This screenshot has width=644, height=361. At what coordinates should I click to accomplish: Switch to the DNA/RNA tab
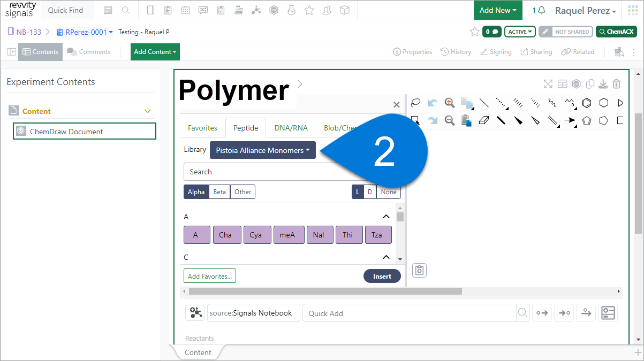[291, 128]
